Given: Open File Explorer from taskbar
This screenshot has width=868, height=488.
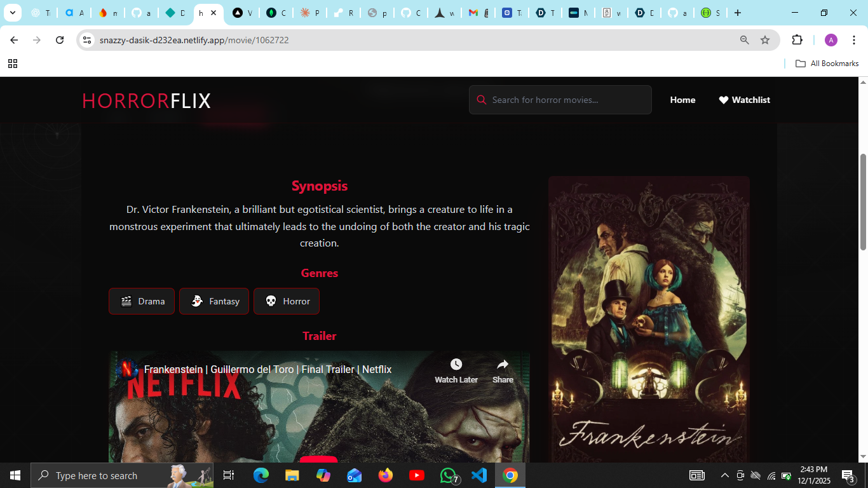Looking at the screenshot, I should coord(292,475).
